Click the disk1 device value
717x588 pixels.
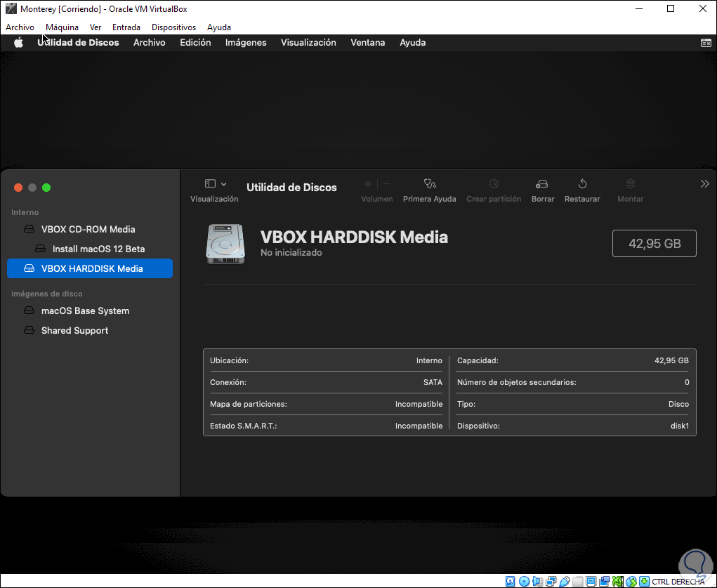click(x=680, y=426)
